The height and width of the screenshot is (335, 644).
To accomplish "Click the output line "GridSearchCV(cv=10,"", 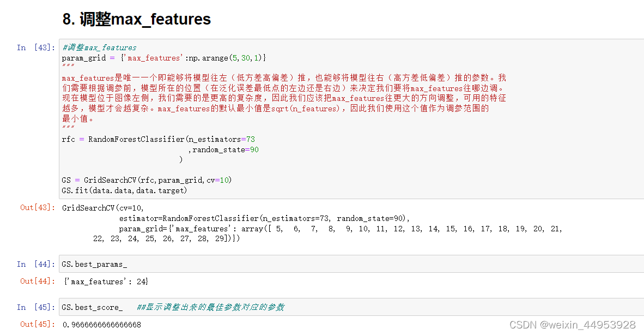I will point(103,208).
